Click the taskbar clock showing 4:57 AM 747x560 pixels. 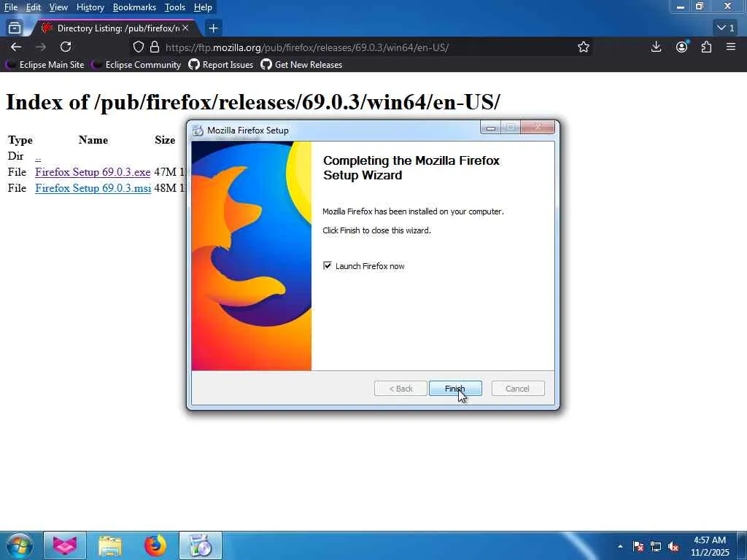710,546
